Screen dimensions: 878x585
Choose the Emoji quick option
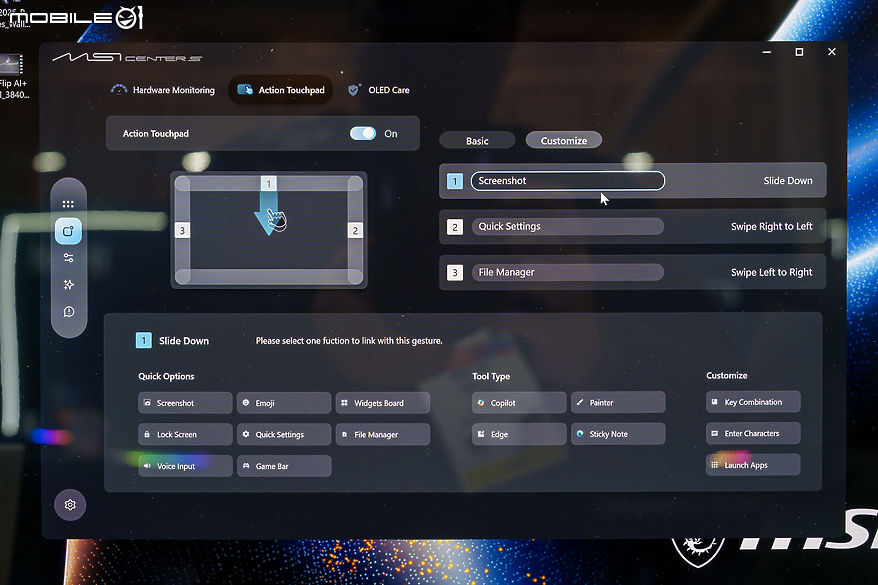pyautogui.click(x=284, y=403)
